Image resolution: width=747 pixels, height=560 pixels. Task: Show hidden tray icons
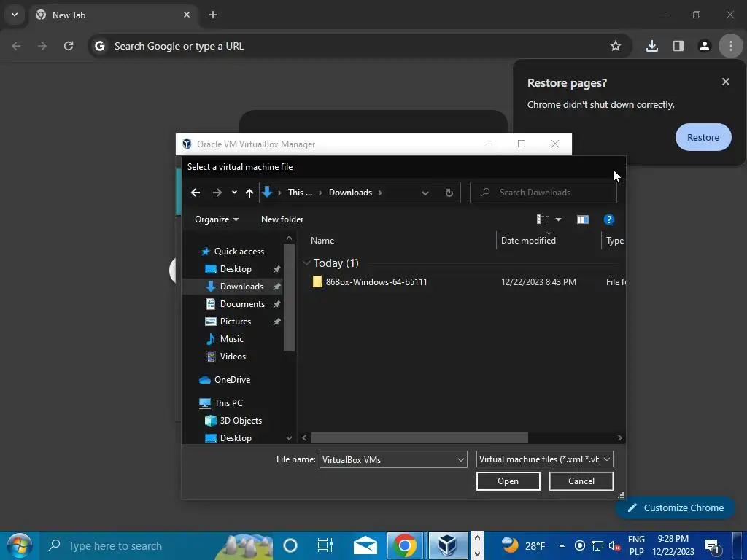(x=562, y=545)
